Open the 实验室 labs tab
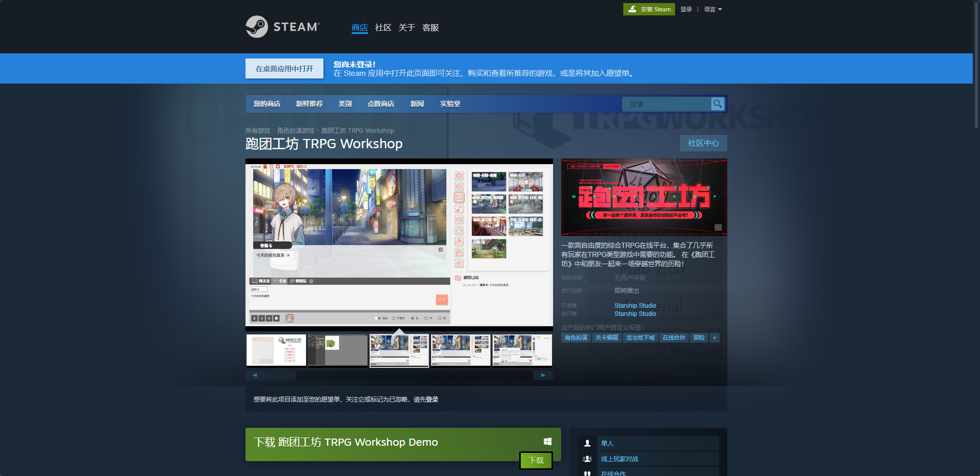The image size is (980, 476). (x=450, y=104)
